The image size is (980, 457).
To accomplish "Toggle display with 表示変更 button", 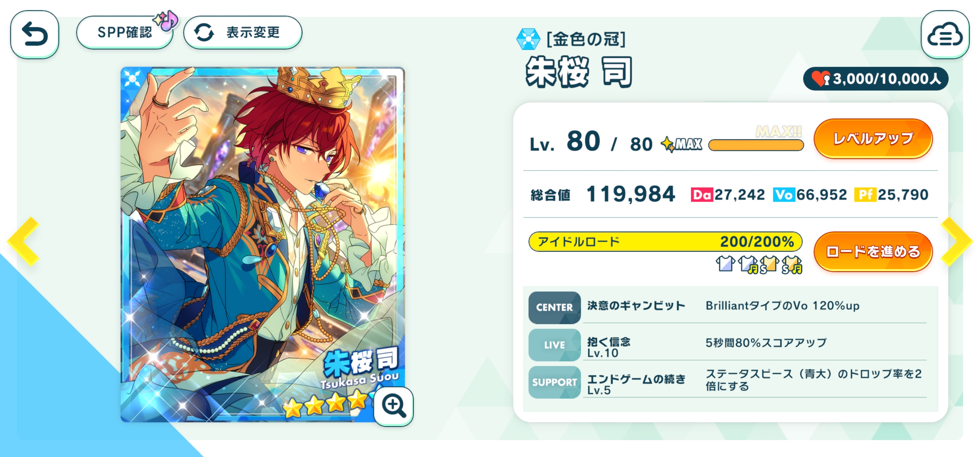I will tap(243, 32).
